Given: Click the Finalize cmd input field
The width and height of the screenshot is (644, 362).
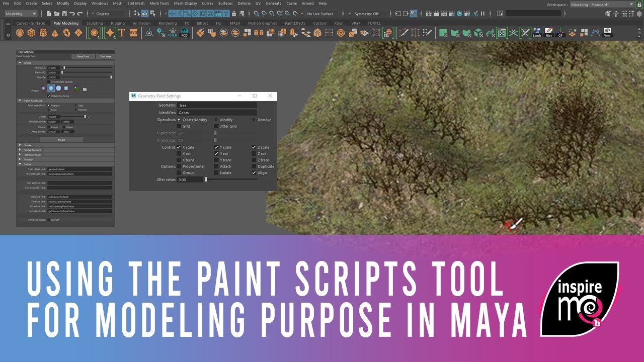Looking at the screenshot, I should coord(80,201).
